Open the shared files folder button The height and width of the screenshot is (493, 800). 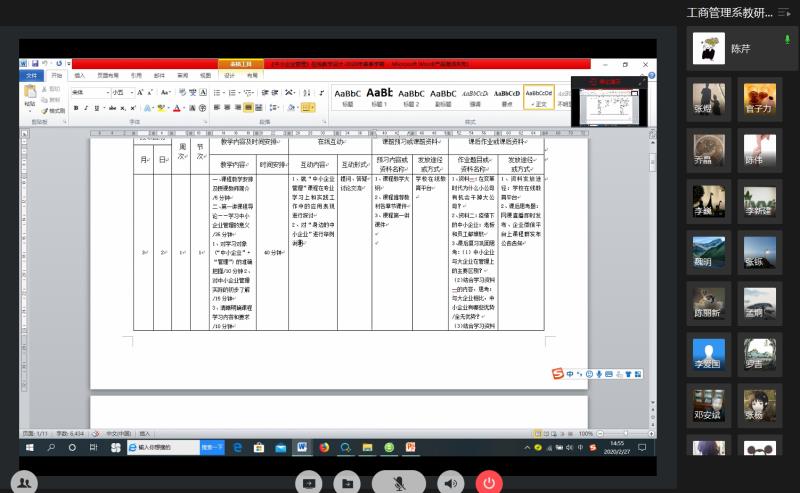pyautogui.click(x=347, y=482)
